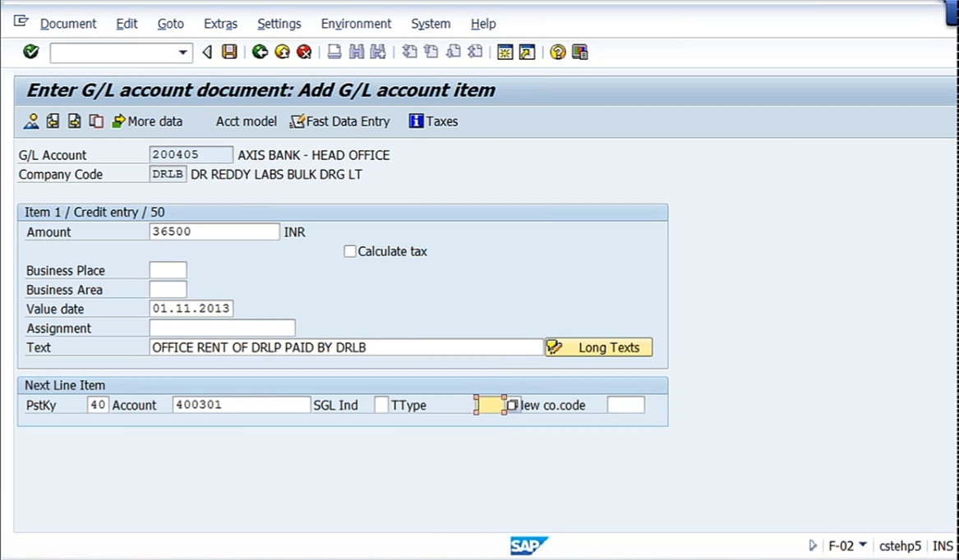Cancel with the red X icon
This screenshot has width=959, height=560.
pos(304,52)
